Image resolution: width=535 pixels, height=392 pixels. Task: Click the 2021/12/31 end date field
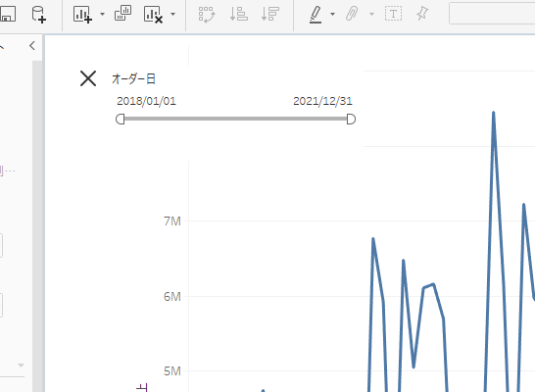[322, 101]
